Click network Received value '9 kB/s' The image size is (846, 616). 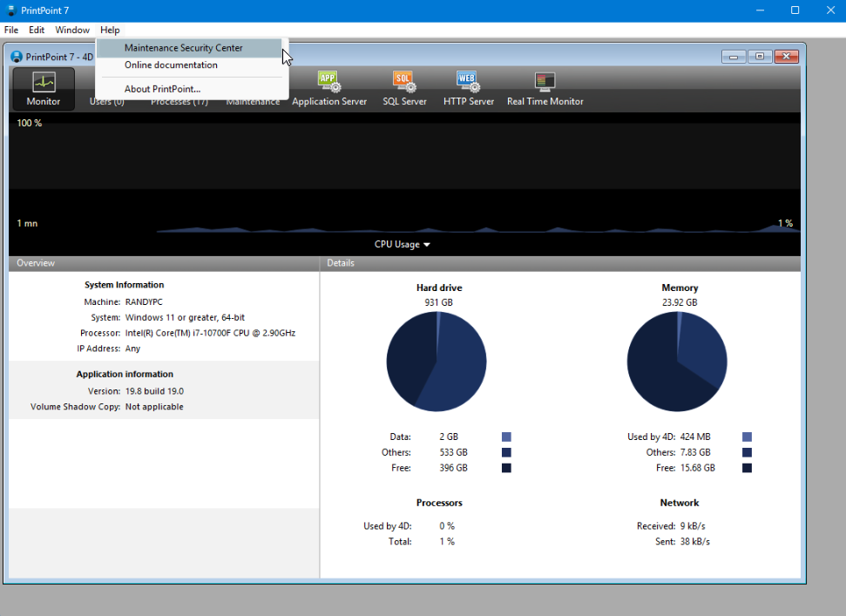click(693, 526)
